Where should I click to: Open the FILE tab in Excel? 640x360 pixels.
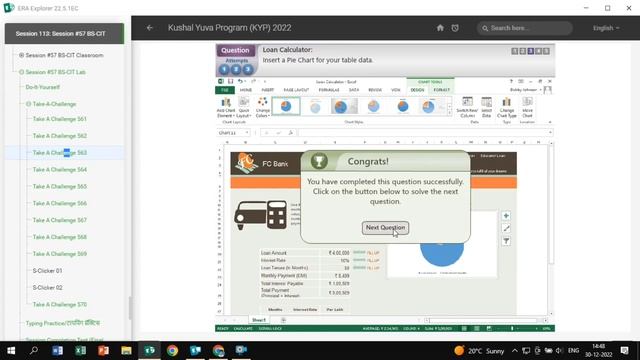coord(225,90)
